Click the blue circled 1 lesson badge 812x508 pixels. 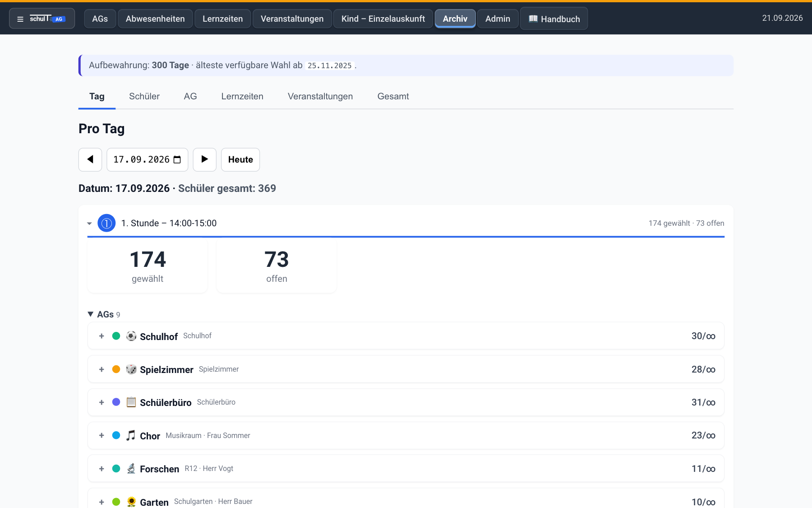tap(106, 223)
